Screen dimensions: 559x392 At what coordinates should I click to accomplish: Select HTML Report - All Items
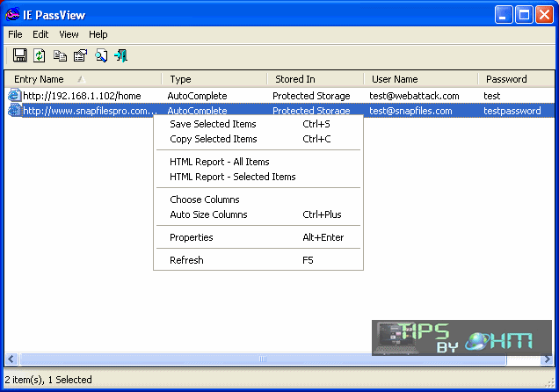(x=258, y=162)
